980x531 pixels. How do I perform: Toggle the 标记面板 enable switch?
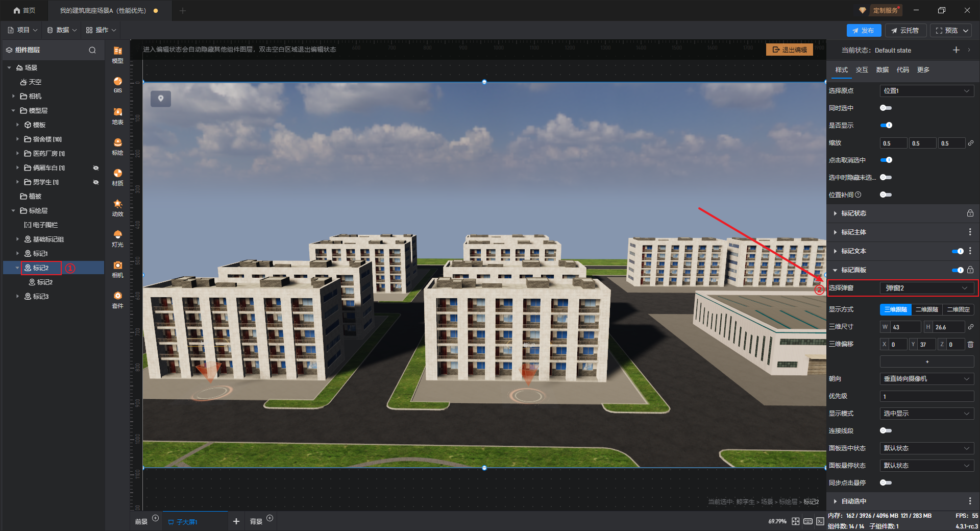click(958, 270)
